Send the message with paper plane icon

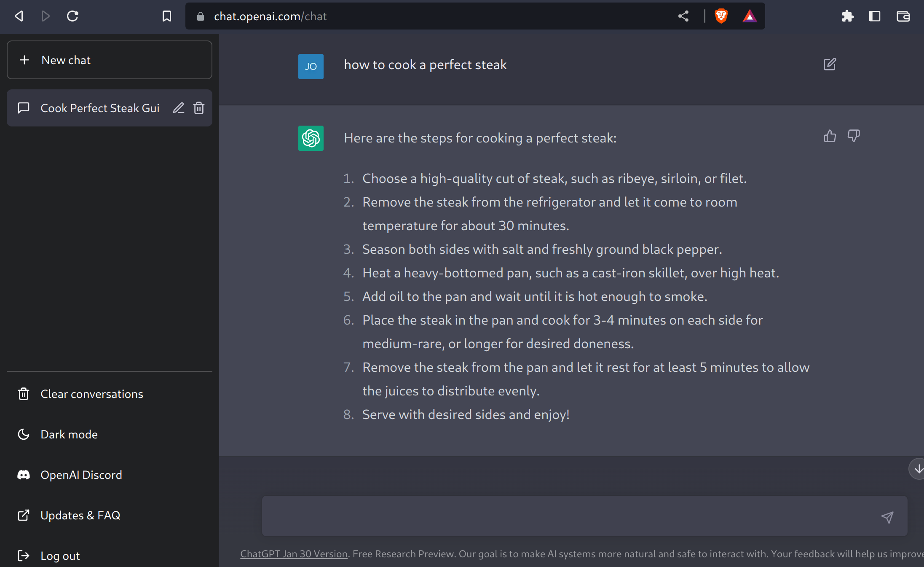coord(887,517)
